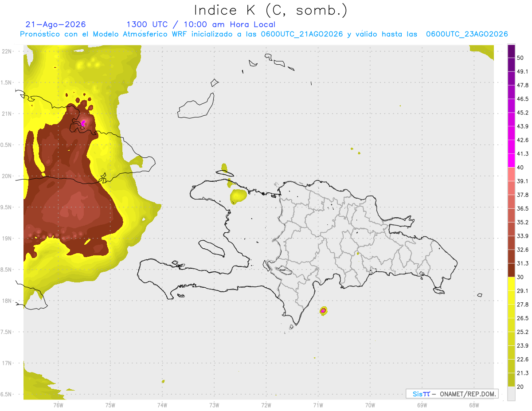Click the '73W' longitude label
Screen dimensions: 532x411
point(214,405)
